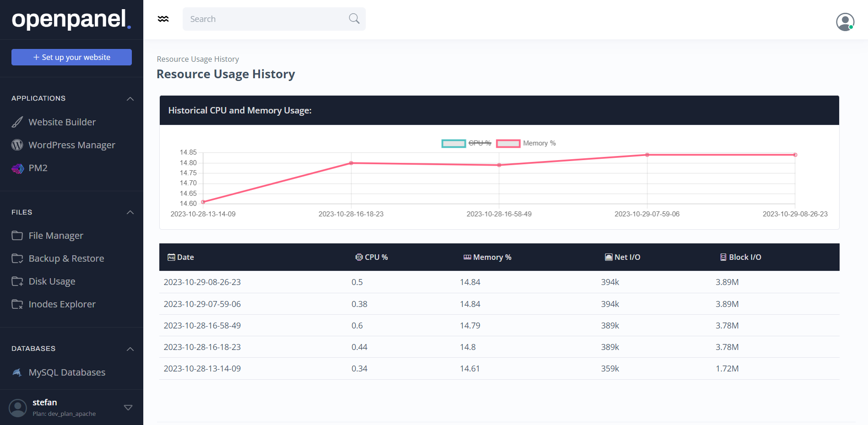The height and width of the screenshot is (425, 868).
Task: Focus the Search input field
Action: (266, 19)
